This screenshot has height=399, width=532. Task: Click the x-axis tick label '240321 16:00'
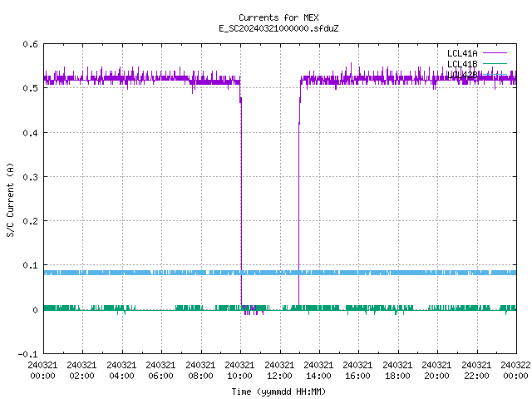(x=357, y=371)
